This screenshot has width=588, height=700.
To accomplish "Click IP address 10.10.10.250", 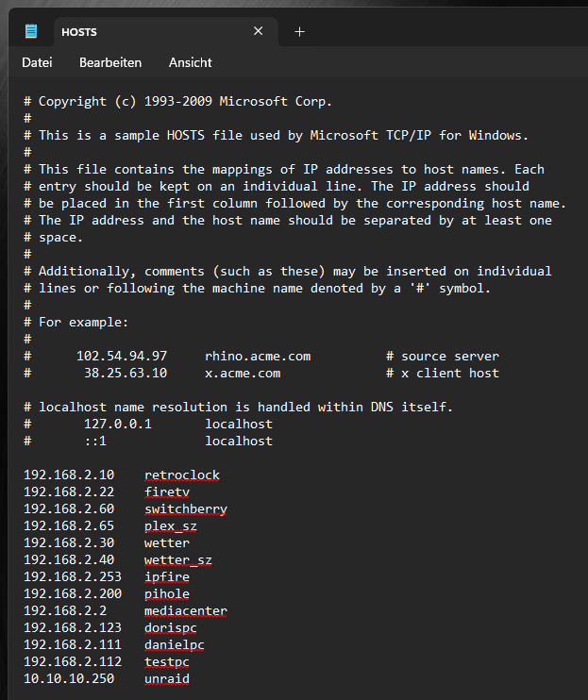I will pos(69,678).
